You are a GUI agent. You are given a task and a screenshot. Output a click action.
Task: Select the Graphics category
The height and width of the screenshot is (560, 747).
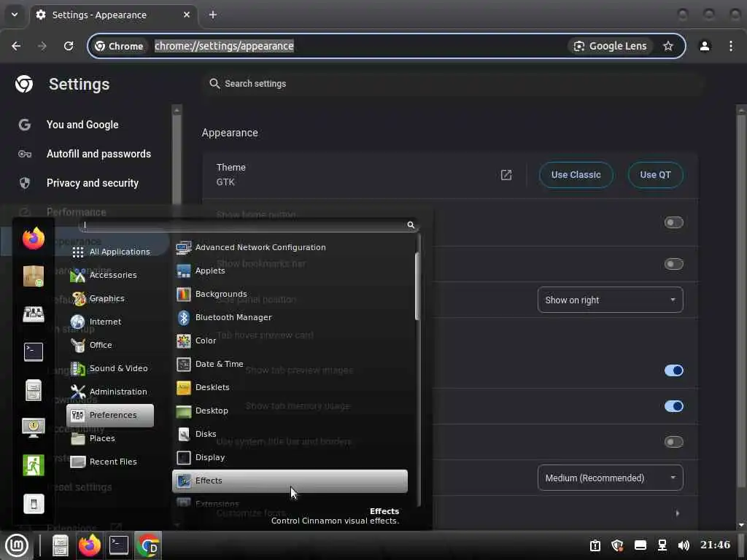[x=111, y=298]
